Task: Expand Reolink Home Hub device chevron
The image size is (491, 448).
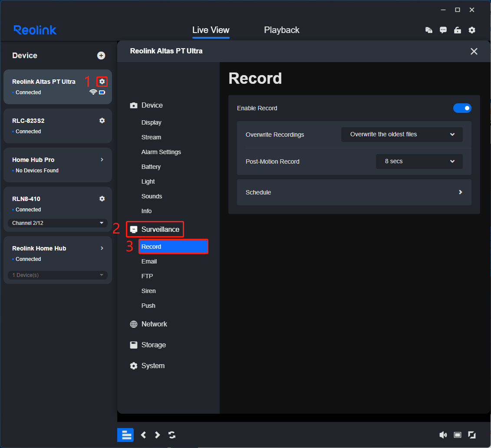Action: click(x=102, y=248)
